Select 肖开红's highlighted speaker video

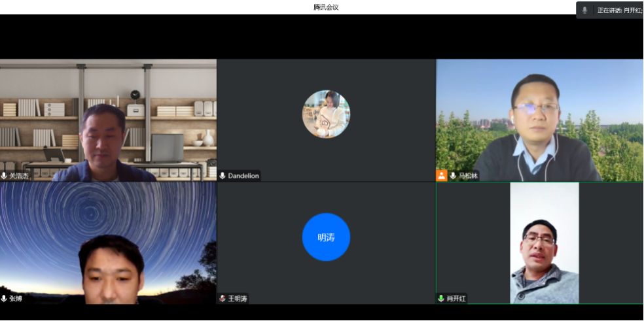tap(544, 243)
